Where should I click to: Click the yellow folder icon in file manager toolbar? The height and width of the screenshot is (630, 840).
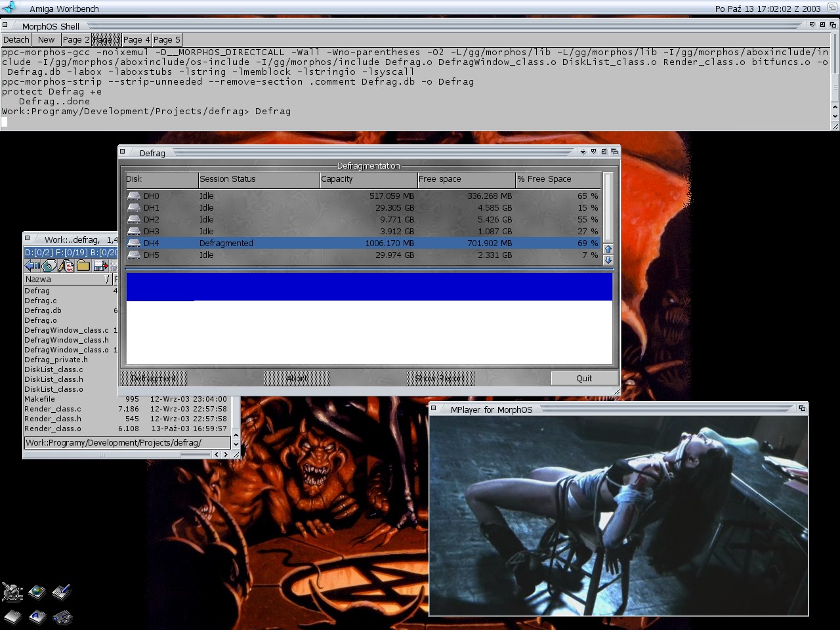click(x=83, y=266)
